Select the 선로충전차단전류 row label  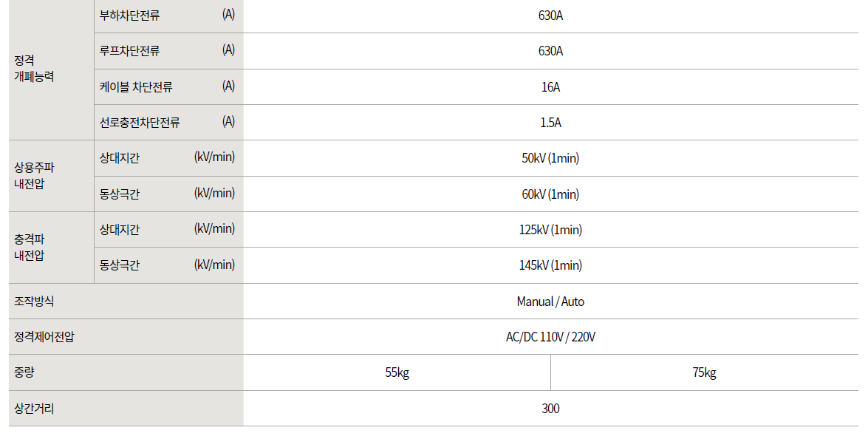click(140, 123)
